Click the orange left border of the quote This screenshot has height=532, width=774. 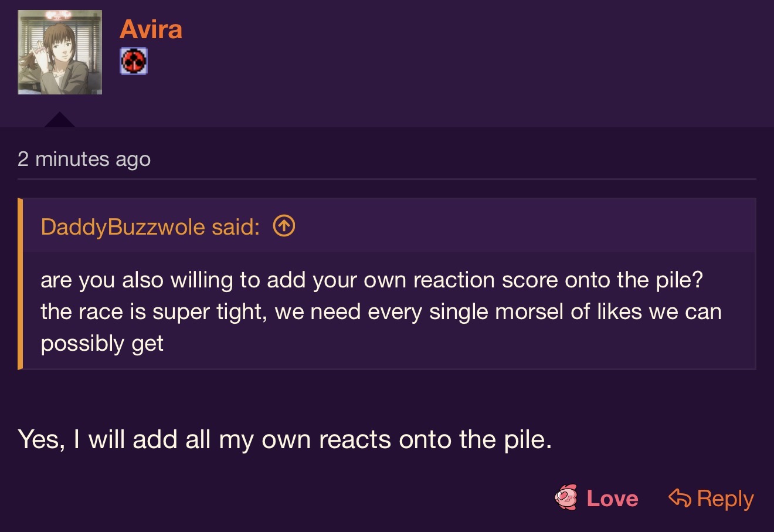[x=21, y=284]
